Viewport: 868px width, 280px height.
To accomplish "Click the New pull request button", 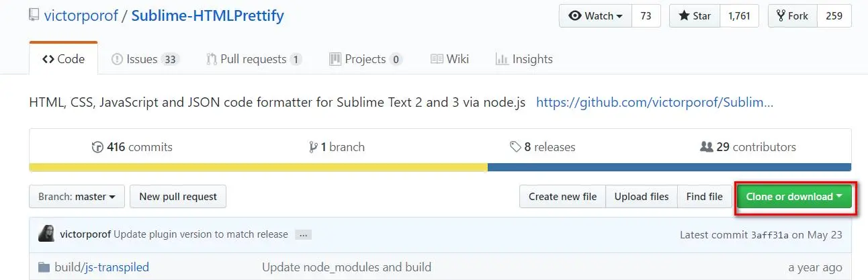I will coord(178,197).
